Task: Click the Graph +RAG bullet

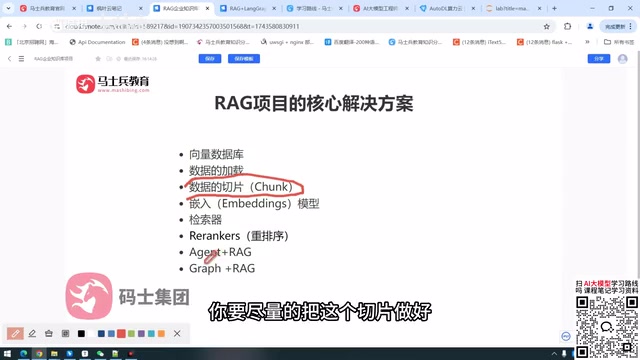Action: 222,269
